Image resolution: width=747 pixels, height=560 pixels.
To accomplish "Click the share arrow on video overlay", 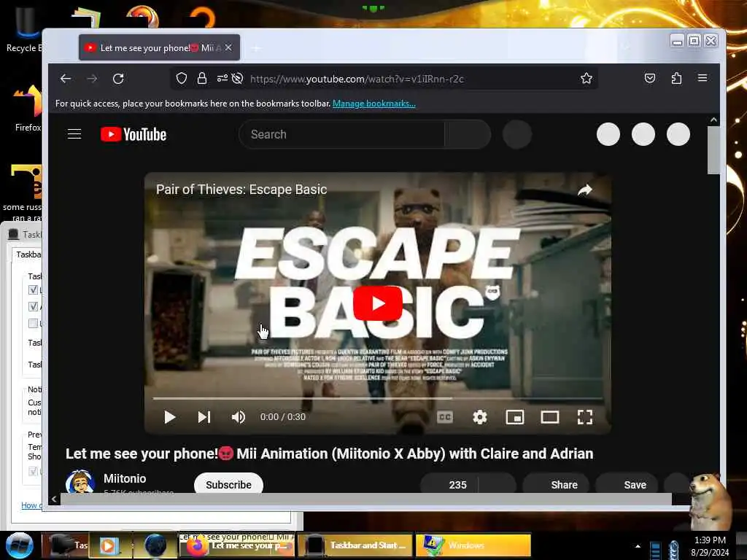I will (585, 190).
